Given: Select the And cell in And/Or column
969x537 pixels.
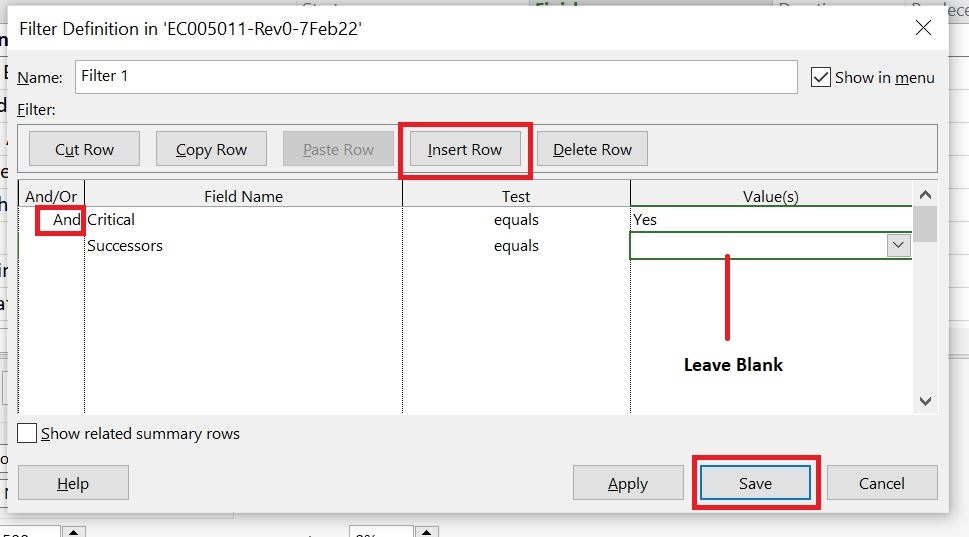Looking at the screenshot, I should pos(52,220).
